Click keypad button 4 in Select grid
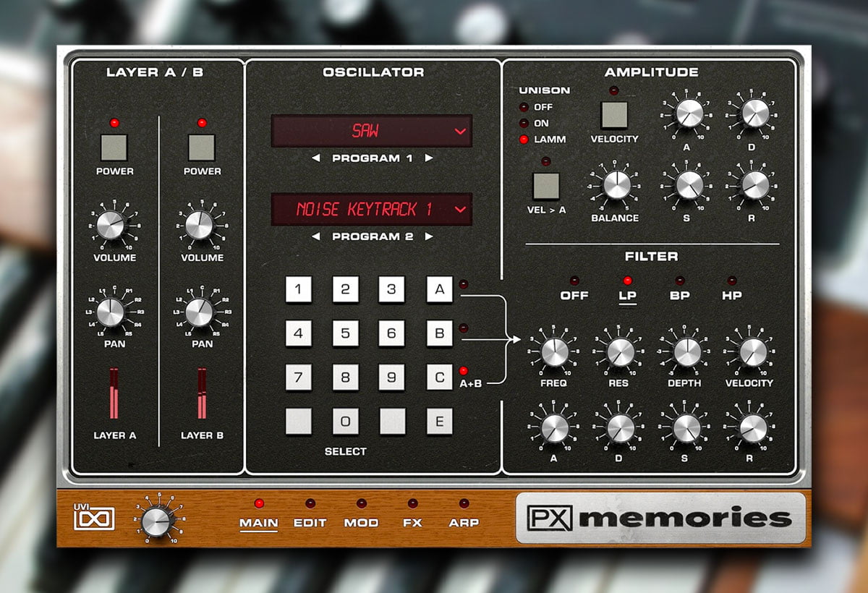This screenshot has width=868, height=593. coord(299,334)
